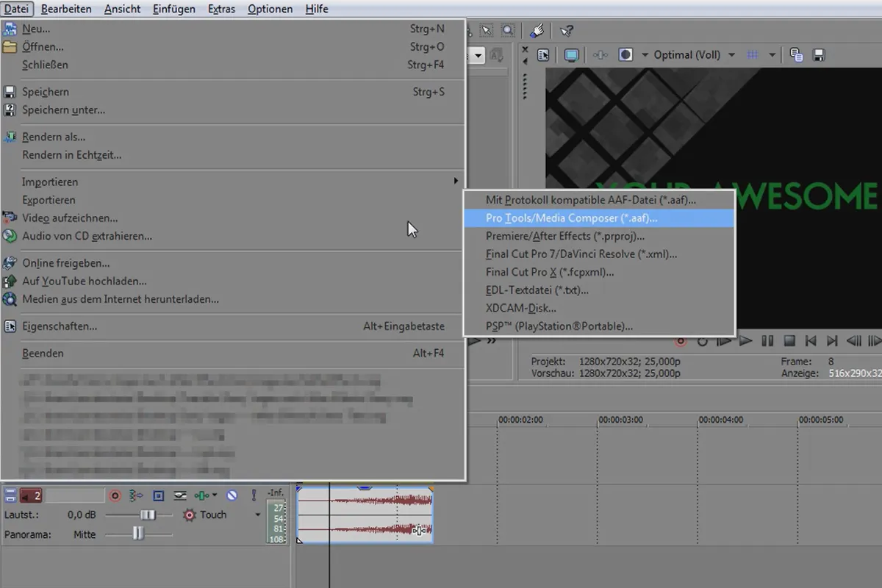Click the record button below preview

(681, 341)
